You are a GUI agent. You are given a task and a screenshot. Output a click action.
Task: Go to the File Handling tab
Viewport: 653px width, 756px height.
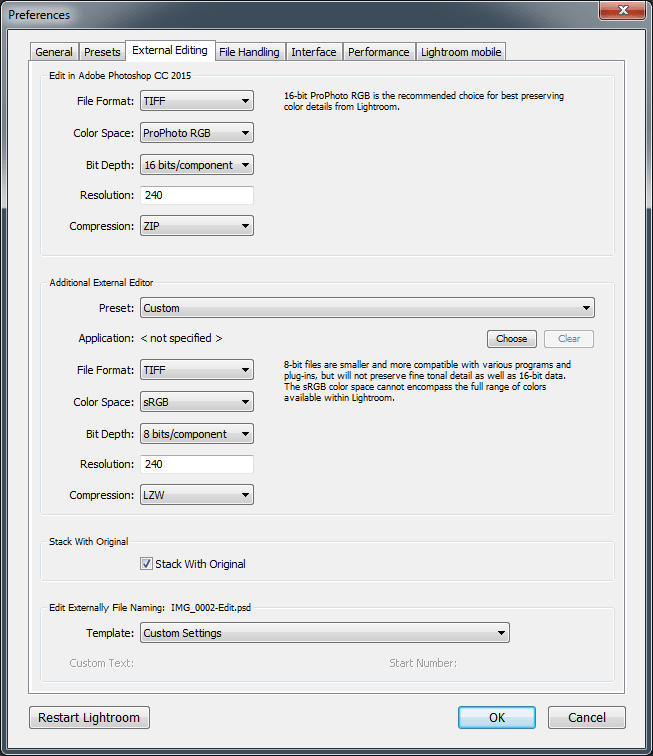[249, 52]
